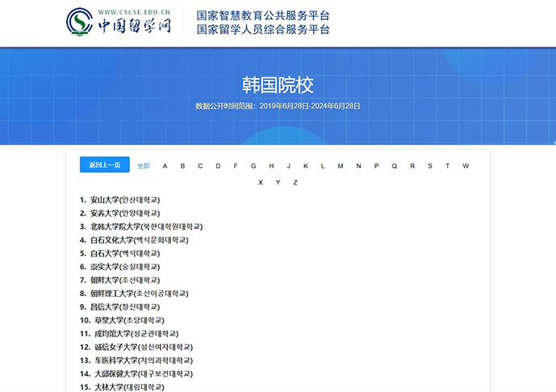Image resolution: width=556 pixels, height=392 pixels.
Task: Click the 国家智慧教育公共服务平台 header text
Action: click(263, 15)
